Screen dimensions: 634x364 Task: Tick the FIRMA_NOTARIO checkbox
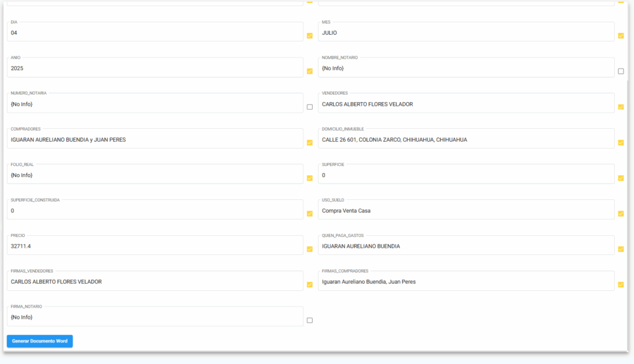coord(310,320)
